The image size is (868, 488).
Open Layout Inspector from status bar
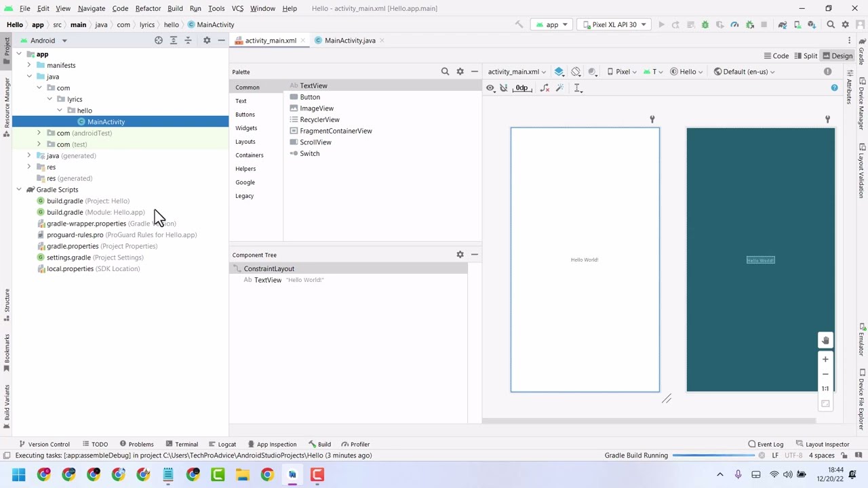tap(822, 444)
